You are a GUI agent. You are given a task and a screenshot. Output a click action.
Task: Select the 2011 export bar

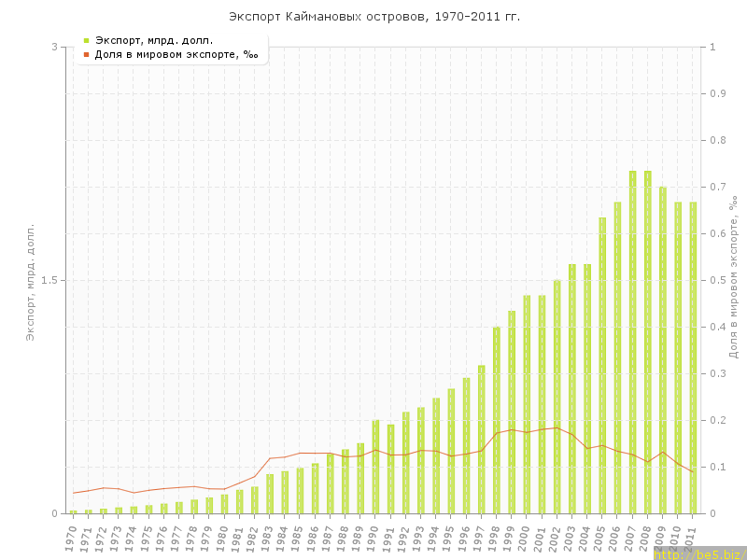pyautogui.click(x=693, y=357)
